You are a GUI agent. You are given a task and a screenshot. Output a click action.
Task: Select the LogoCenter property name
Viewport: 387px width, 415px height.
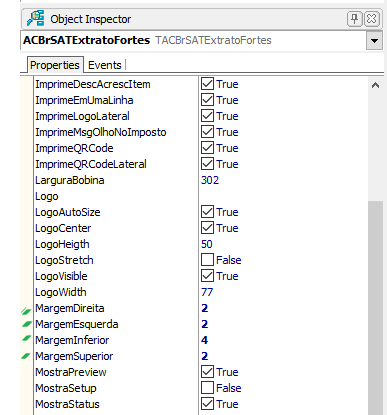(63, 228)
